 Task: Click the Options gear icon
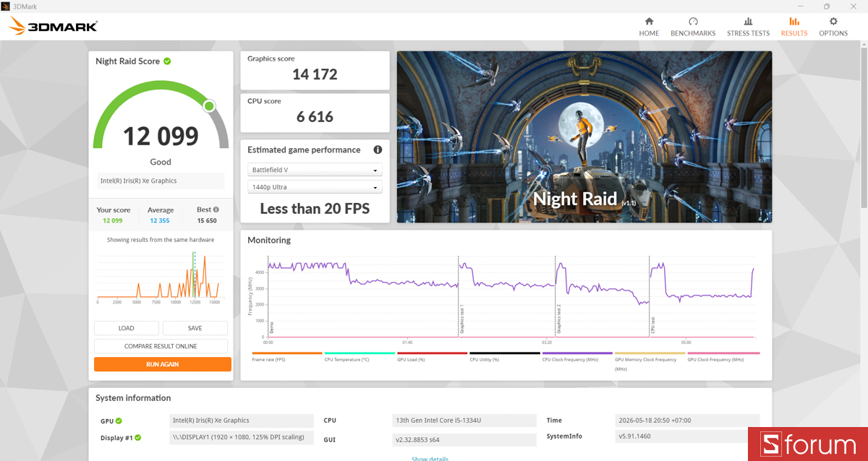[833, 22]
